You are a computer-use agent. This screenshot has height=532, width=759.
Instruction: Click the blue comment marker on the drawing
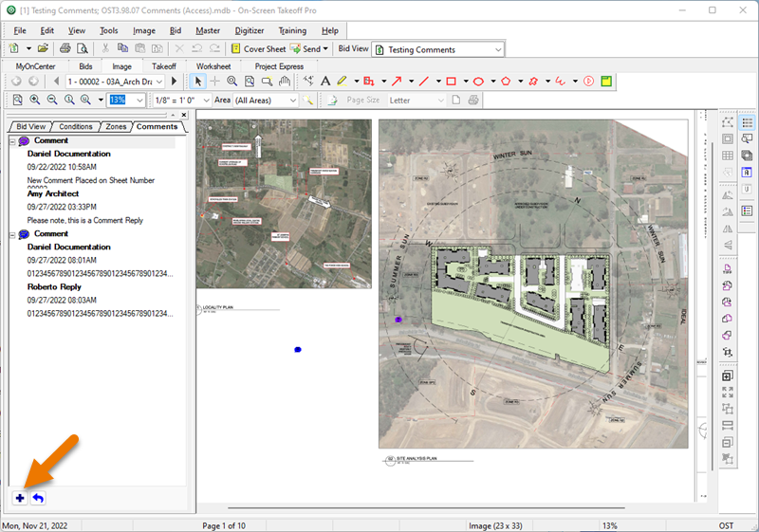tap(298, 349)
